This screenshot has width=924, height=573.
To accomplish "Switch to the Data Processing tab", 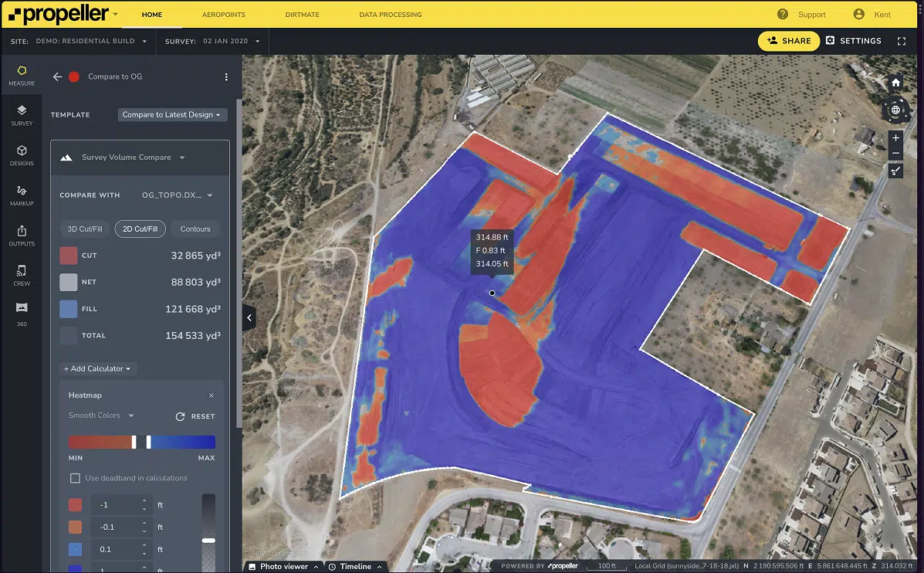I will pos(390,15).
